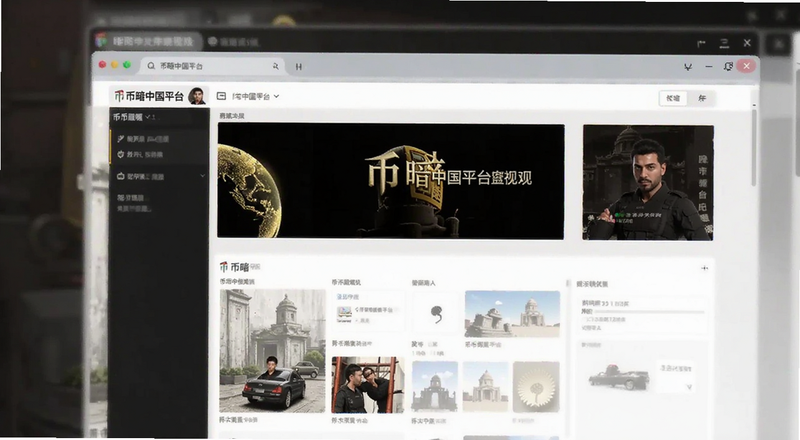Focus the address bar showing 币暗中国平台
Viewport: 800px width, 440px height.
(213, 66)
